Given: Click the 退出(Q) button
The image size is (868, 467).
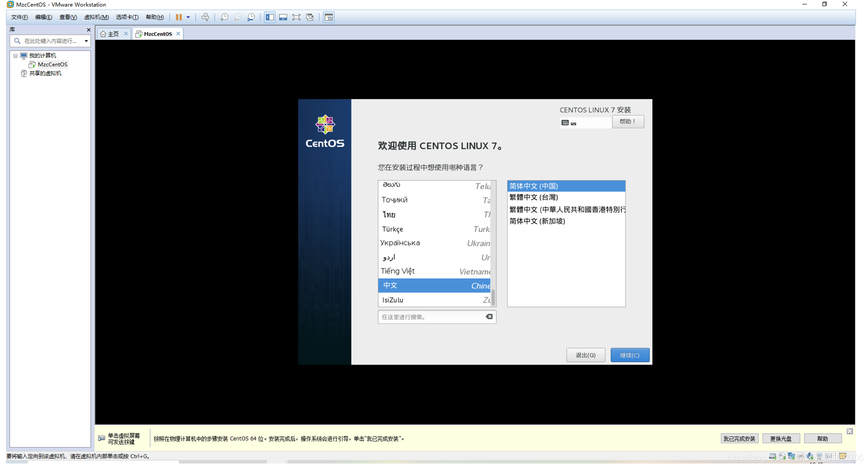Looking at the screenshot, I should [585, 355].
